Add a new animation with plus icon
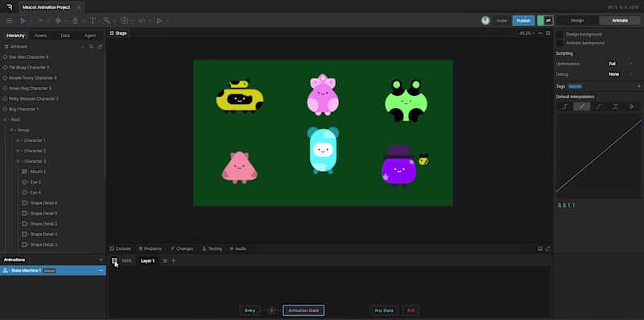The image size is (644, 320). click(101, 260)
